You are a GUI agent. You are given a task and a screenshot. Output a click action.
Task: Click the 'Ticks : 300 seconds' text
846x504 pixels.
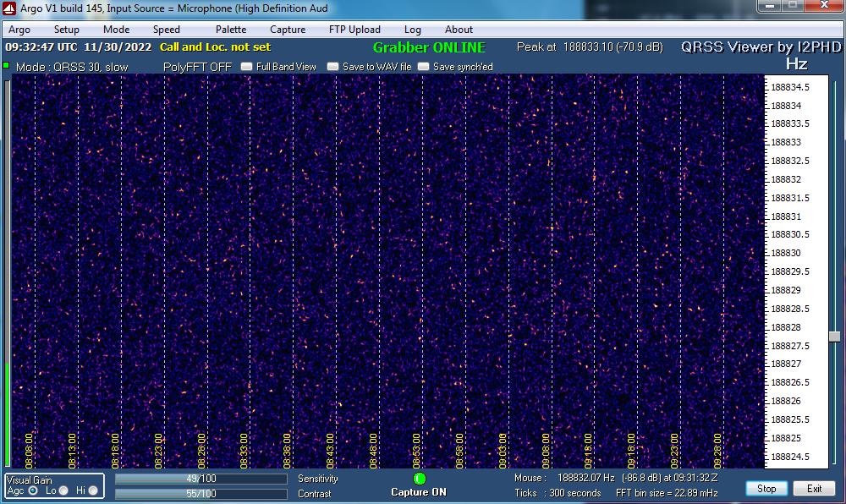pyautogui.click(x=558, y=493)
